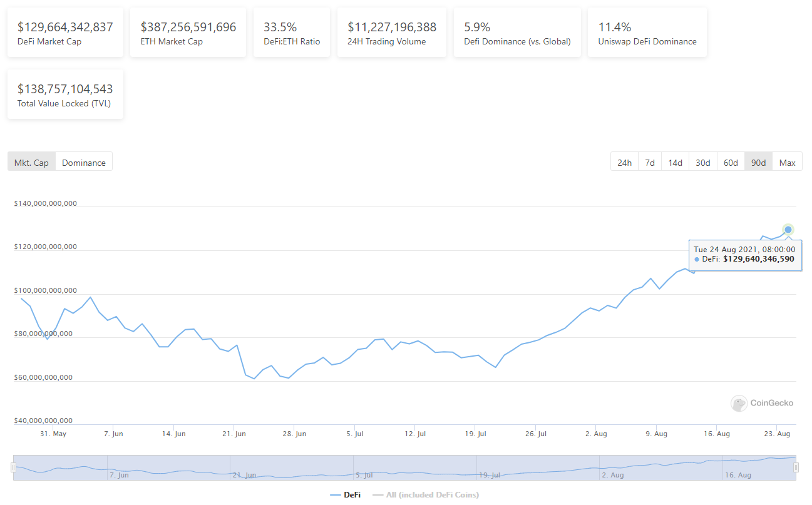
Task: Toggle All (included DeFi Coins) legend series
Action: [425, 495]
